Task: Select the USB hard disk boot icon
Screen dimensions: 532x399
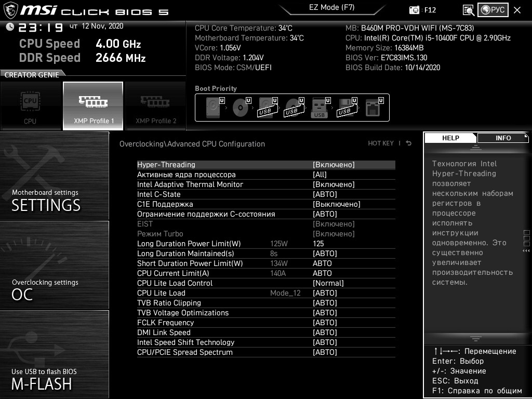Action: (x=268, y=108)
